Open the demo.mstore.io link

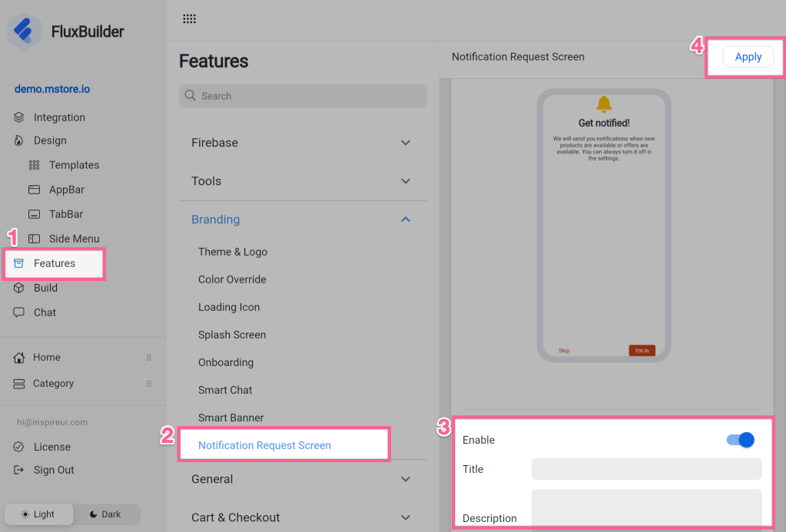[52, 89]
